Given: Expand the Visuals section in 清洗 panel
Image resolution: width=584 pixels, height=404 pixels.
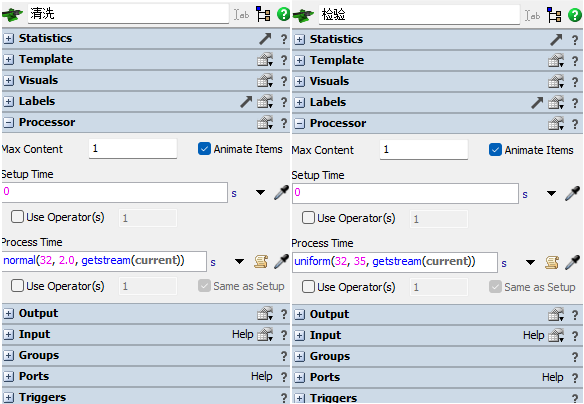Looking at the screenshot, I should point(9,80).
